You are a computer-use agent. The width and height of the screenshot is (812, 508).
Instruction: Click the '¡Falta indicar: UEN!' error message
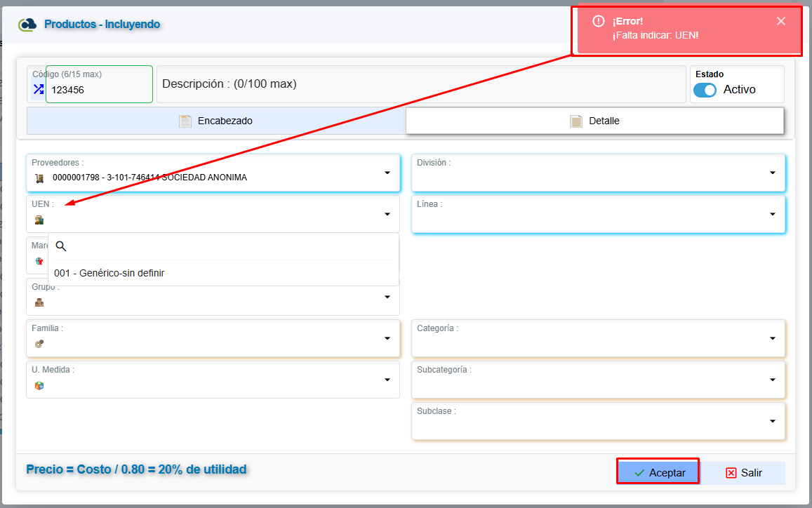point(655,36)
